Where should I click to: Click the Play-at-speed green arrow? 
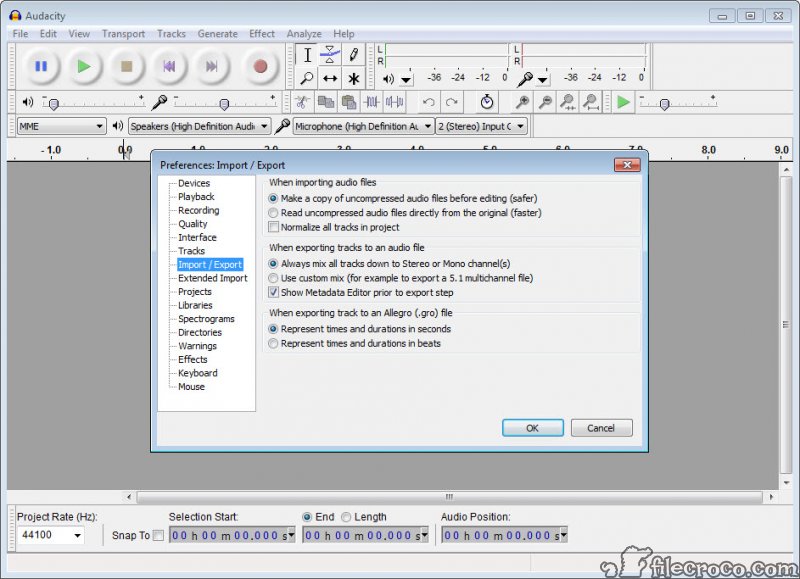623,103
